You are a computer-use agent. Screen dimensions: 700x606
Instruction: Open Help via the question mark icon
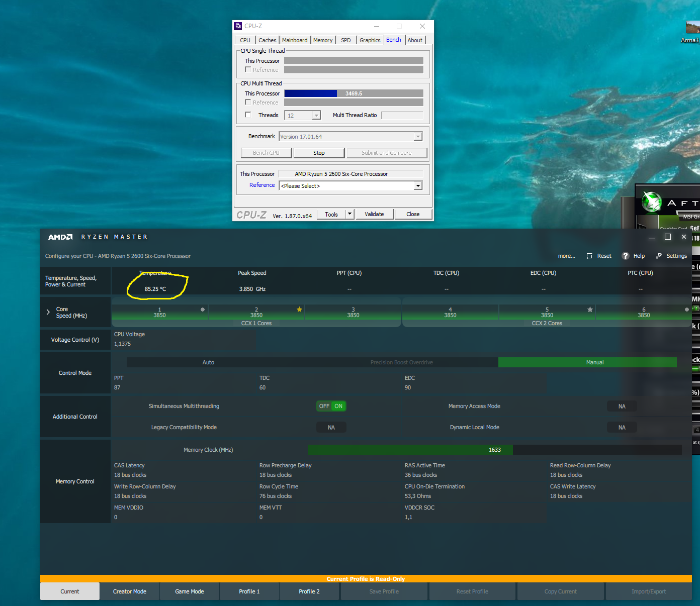click(626, 256)
